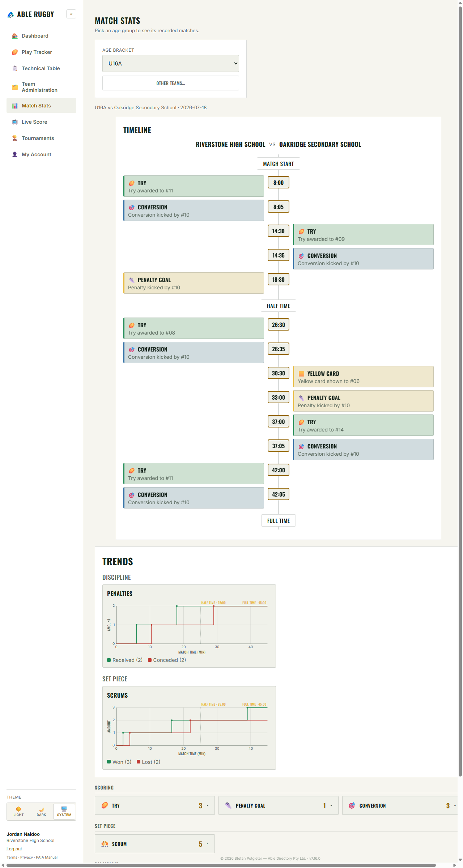Screen dimensions: 463x868
Task: Click the Team Administration folder icon
Action: (15, 87)
